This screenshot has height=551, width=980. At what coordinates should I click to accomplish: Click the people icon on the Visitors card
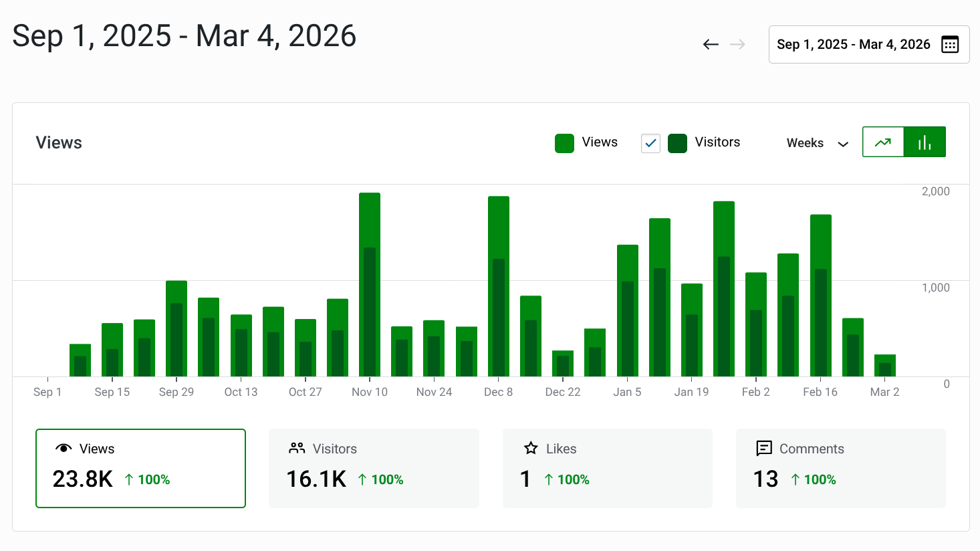295,448
